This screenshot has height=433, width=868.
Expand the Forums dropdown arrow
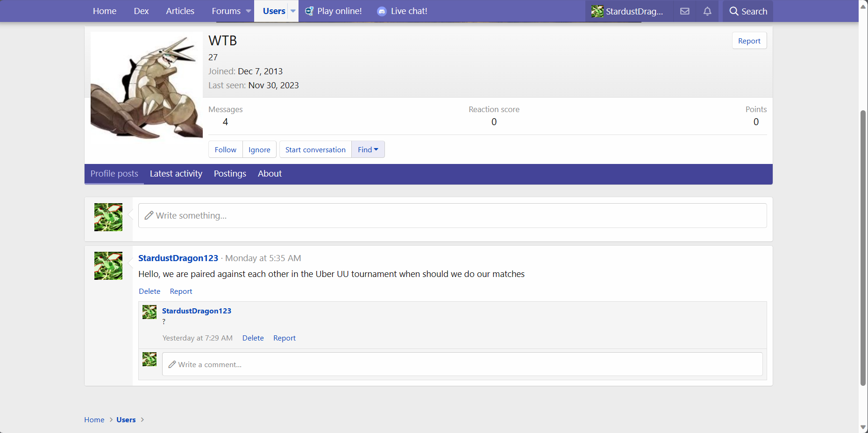pyautogui.click(x=249, y=11)
